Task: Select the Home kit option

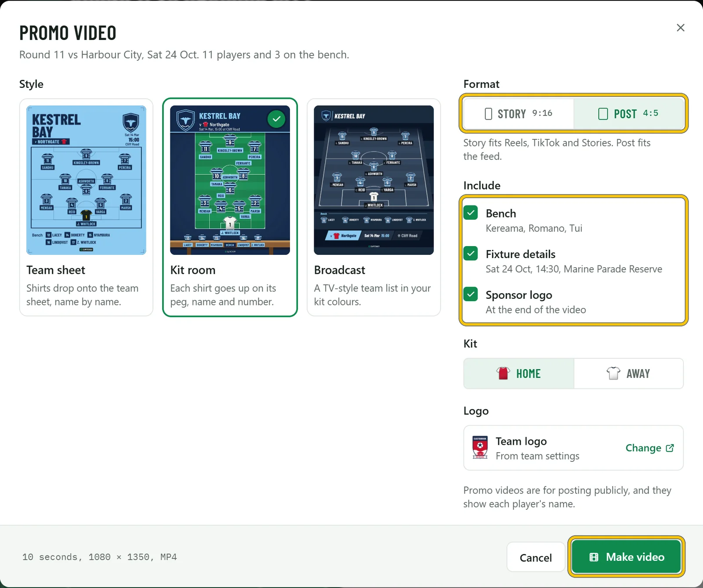Action: click(519, 374)
